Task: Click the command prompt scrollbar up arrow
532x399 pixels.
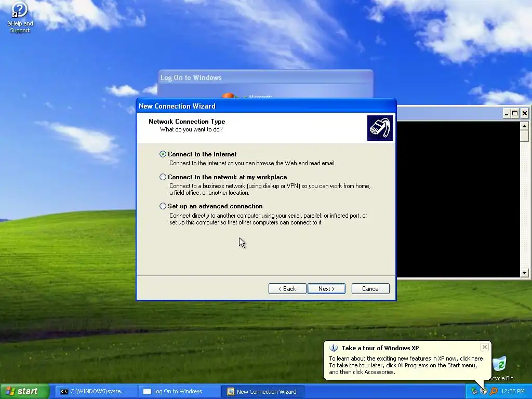Action: (524, 126)
